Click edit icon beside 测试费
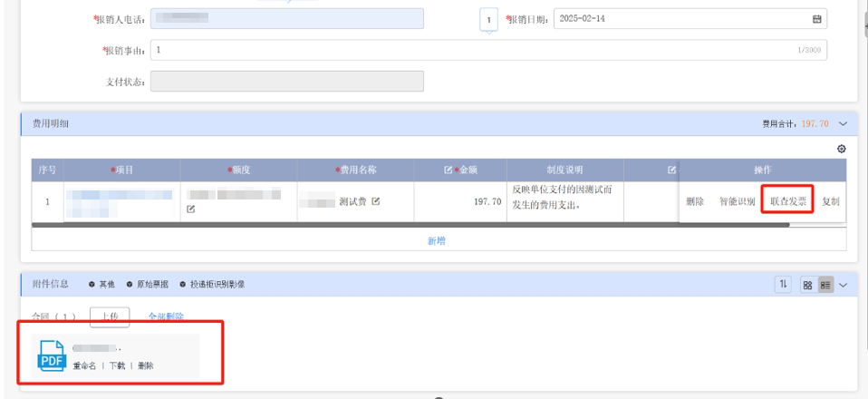Image resolution: width=868 pixels, height=399 pixels. pyautogui.click(x=374, y=201)
